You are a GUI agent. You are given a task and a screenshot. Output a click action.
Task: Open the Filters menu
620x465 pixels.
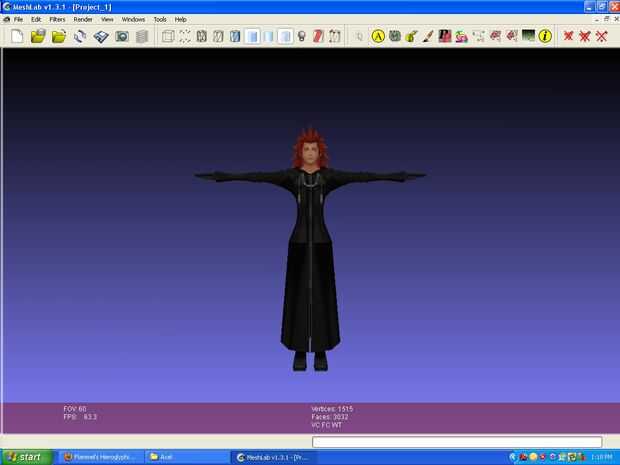(57, 19)
